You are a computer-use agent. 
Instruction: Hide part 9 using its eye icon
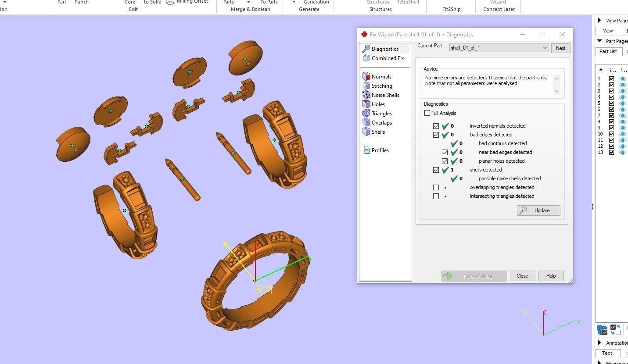tap(623, 128)
